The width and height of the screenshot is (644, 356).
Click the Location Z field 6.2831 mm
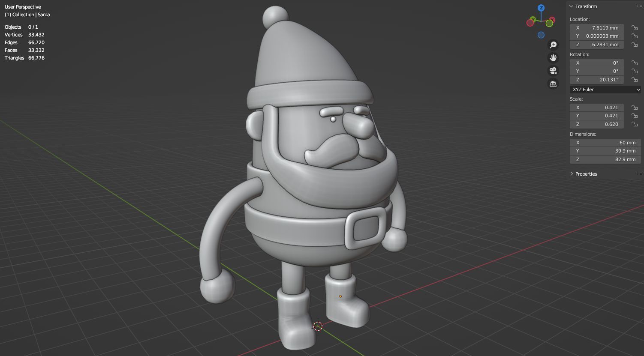pos(597,45)
